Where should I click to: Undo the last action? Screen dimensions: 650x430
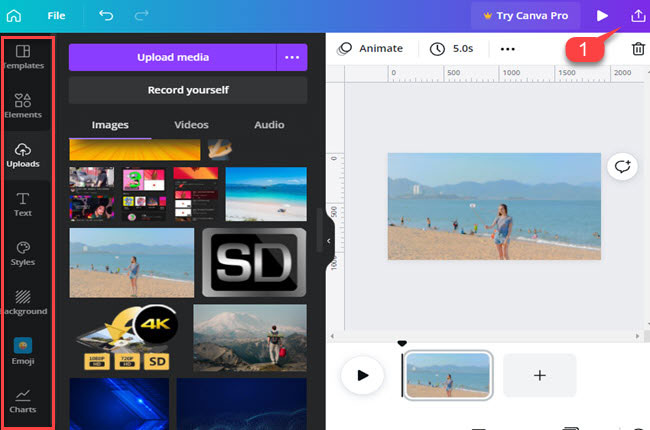pyautogui.click(x=106, y=16)
